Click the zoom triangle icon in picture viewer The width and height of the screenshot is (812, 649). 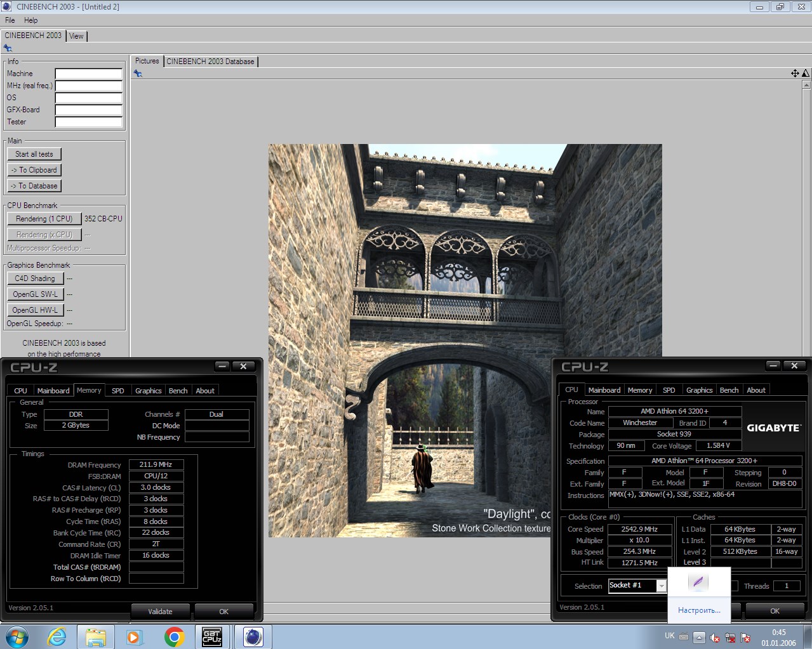[806, 73]
